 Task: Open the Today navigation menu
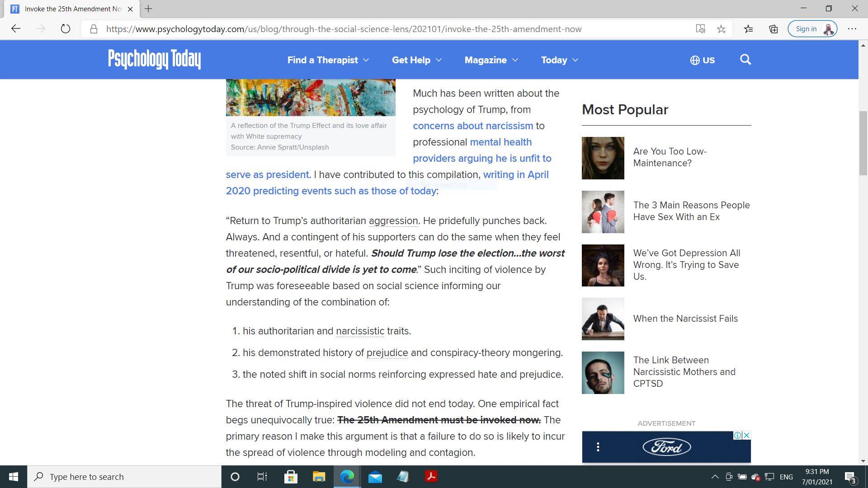(x=559, y=60)
